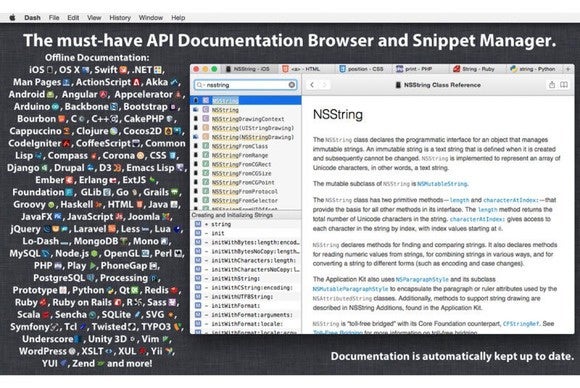This screenshot has height=388, width=580.
Task: Open the Apple menu
Action: point(13,18)
